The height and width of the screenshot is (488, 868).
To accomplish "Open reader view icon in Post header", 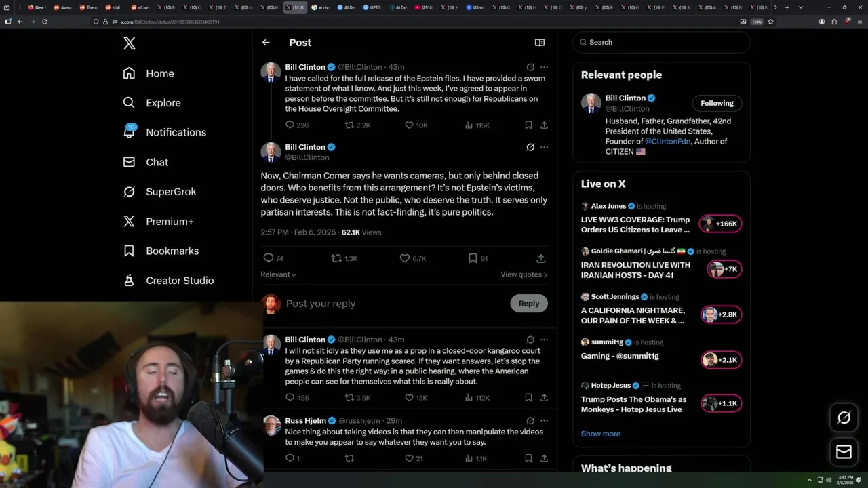I will pos(540,42).
